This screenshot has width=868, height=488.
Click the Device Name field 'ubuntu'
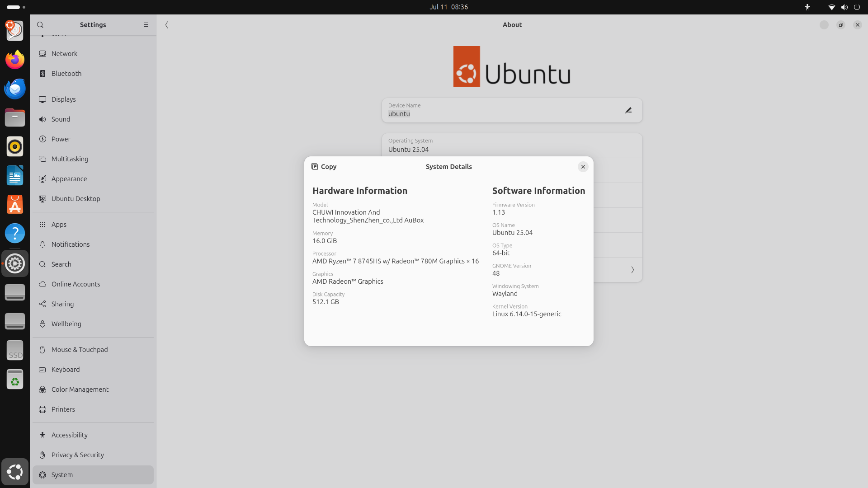point(512,110)
